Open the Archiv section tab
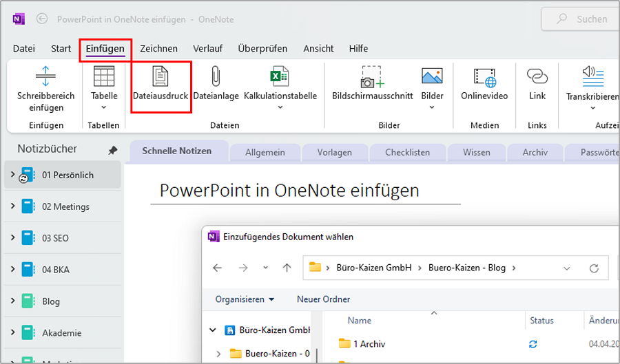This screenshot has height=364, width=620. [x=535, y=152]
